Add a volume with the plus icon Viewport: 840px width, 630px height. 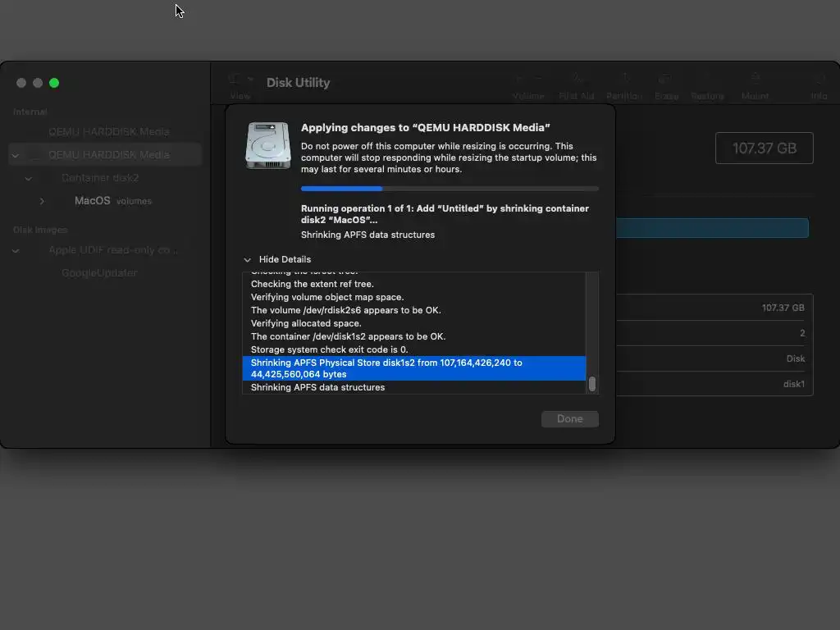click(519, 80)
